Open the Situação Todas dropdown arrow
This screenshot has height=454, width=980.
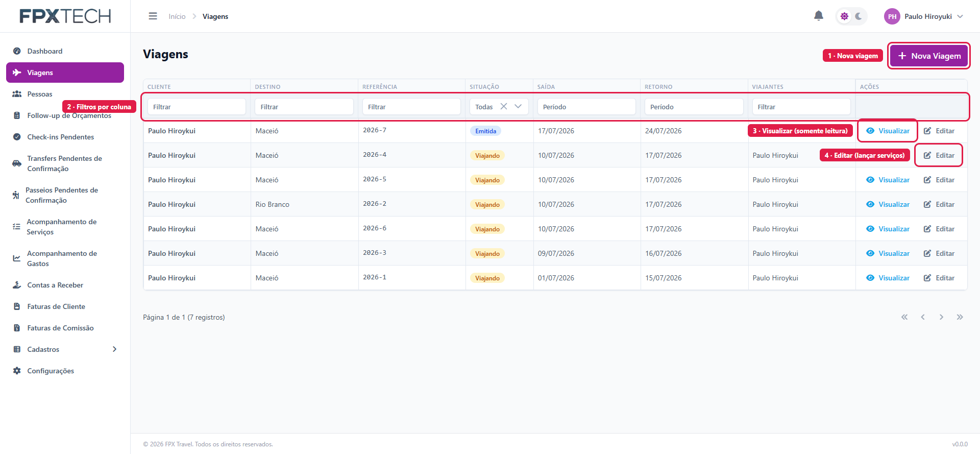(518, 106)
